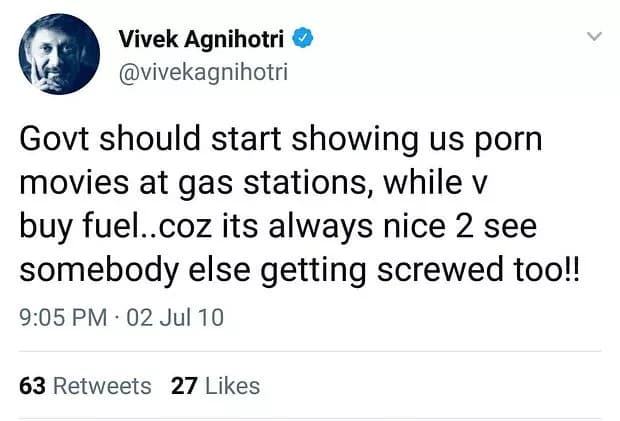The width and height of the screenshot is (620, 421).
Task: Click the number 27 in likes count
Action: point(183,385)
